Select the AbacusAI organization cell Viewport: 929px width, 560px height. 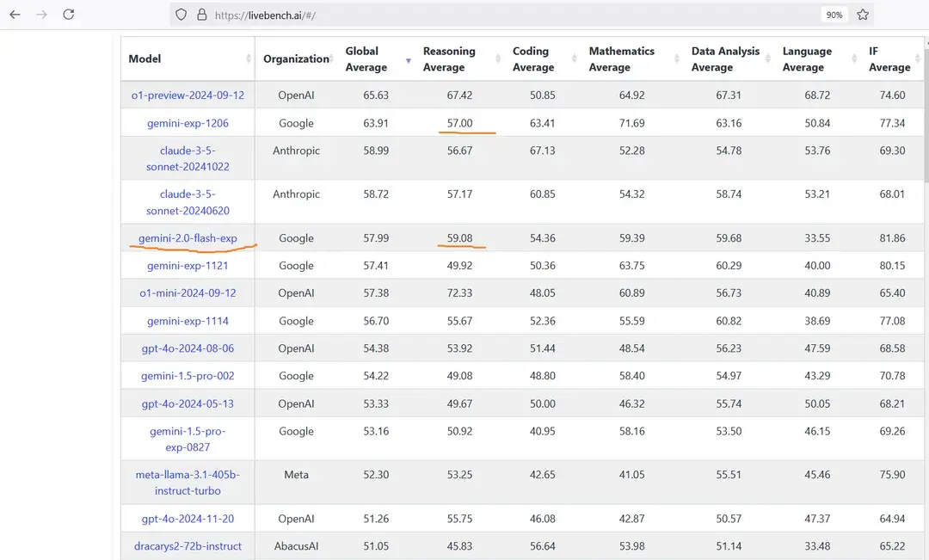(296, 545)
